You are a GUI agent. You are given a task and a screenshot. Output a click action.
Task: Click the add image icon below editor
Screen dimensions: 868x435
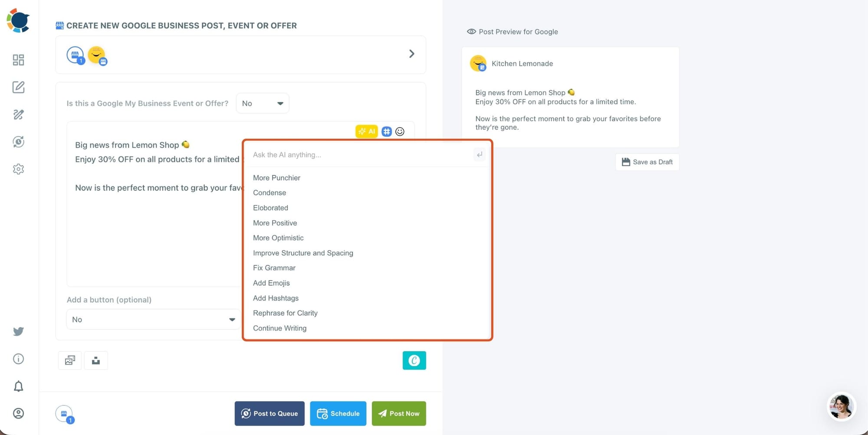click(70, 360)
